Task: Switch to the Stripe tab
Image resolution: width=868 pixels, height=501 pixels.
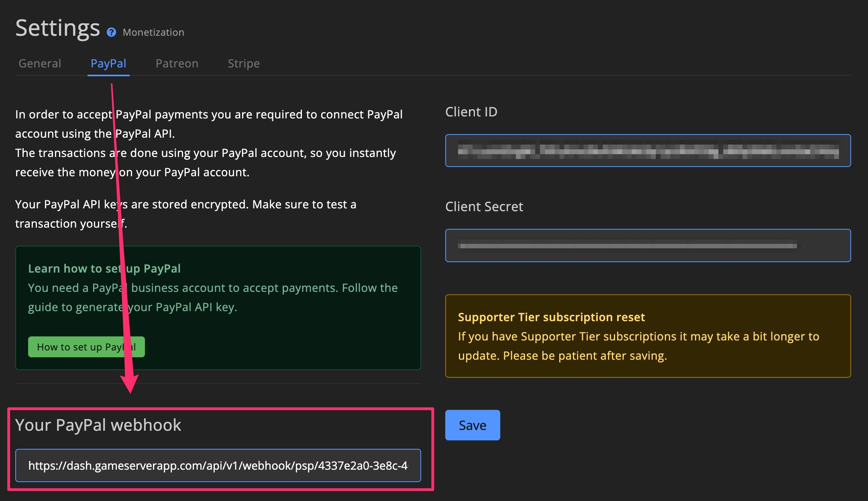Action: [243, 63]
